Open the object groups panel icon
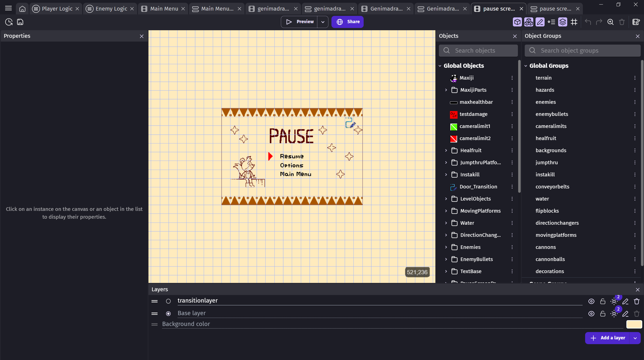Screen dimensions: 644x360 [528, 22]
